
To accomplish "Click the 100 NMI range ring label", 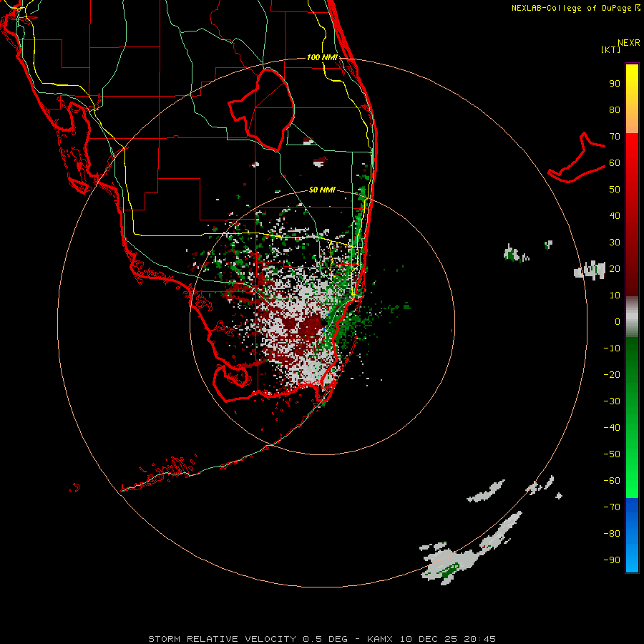I will (322, 57).
